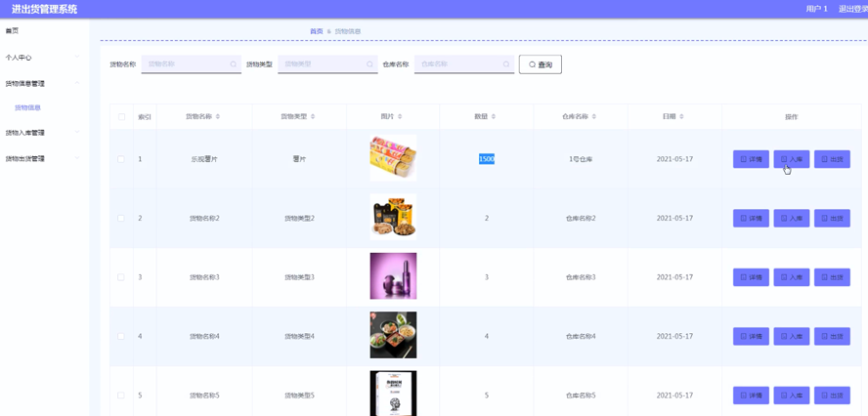Click the search icon in 仓库名称 field
The height and width of the screenshot is (416, 868).
point(506,64)
